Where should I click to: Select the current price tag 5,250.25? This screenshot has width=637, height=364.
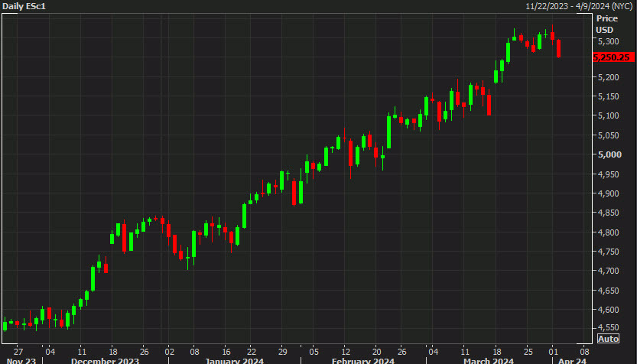[x=613, y=57]
